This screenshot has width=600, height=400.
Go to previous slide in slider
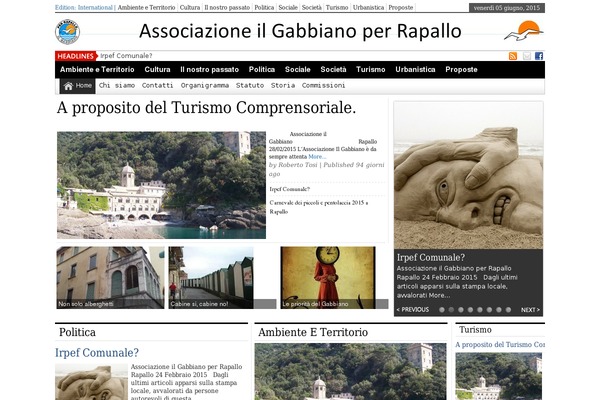412,310
